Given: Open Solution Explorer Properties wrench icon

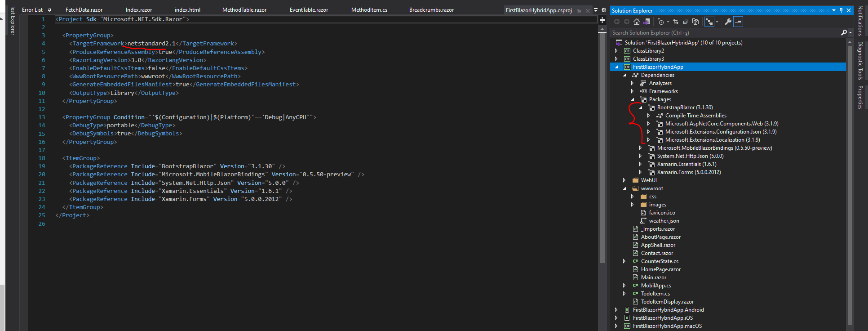Looking at the screenshot, I should 728,22.
